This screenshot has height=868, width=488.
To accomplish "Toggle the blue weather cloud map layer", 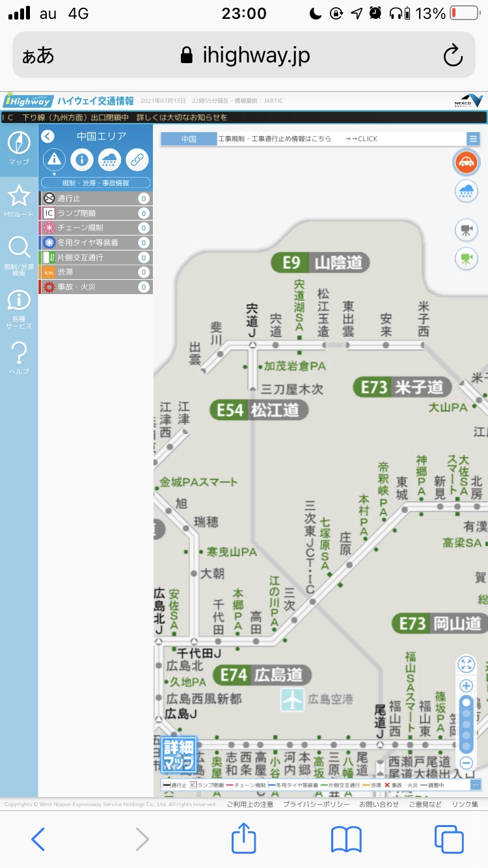I will pos(466,191).
